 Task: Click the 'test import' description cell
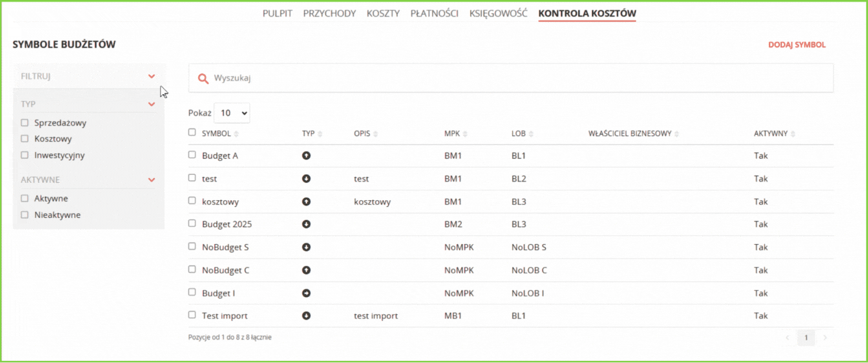click(376, 316)
